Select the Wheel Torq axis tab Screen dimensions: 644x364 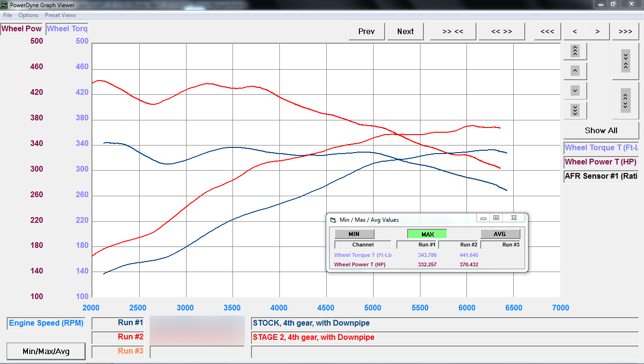[67, 29]
